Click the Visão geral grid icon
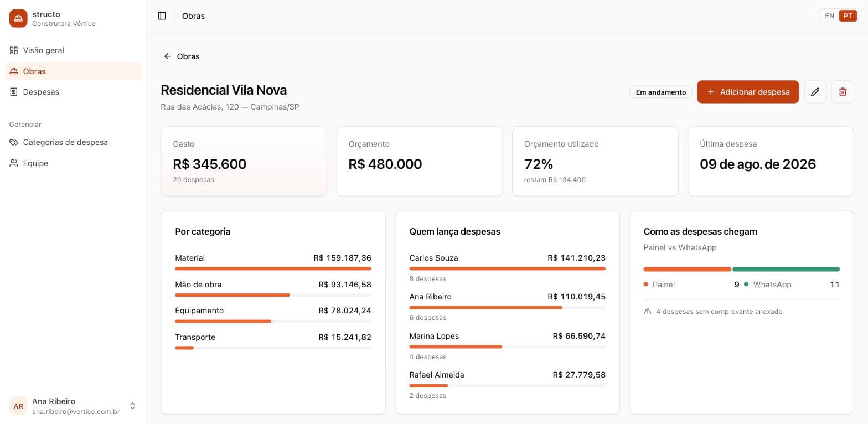 (14, 50)
